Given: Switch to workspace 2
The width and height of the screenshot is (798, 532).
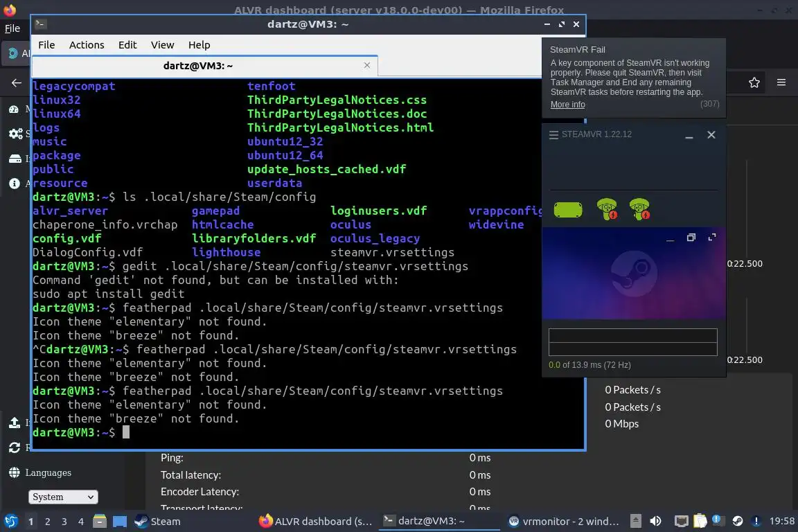Looking at the screenshot, I should 47,522.
